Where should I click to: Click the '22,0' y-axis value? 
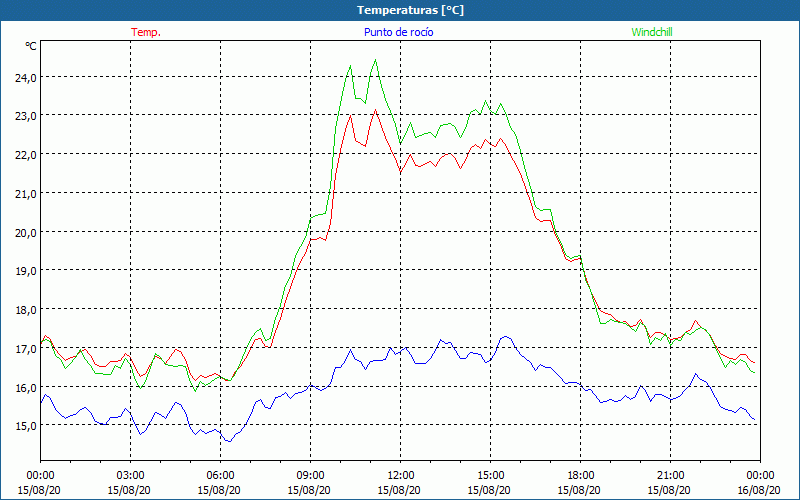[x=27, y=155]
